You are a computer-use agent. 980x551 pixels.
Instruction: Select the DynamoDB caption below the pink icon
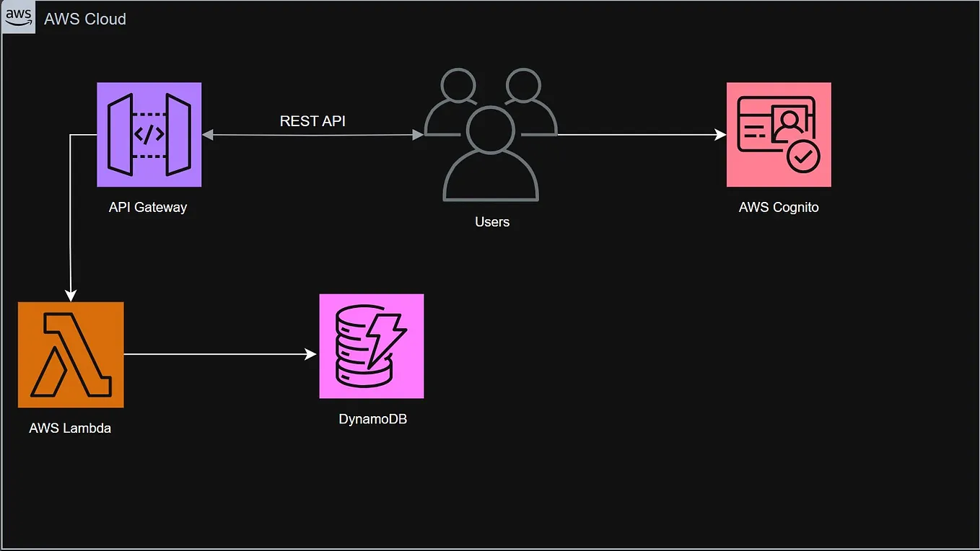click(372, 418)
